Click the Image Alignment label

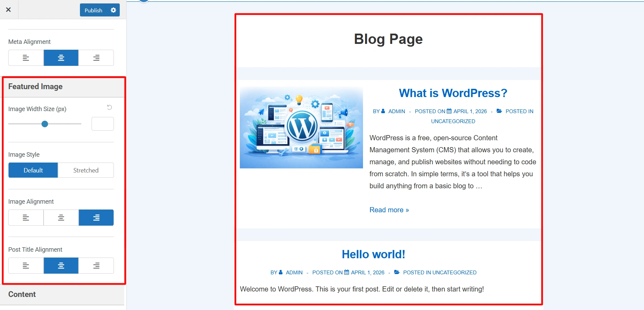[x=31, y=202]
